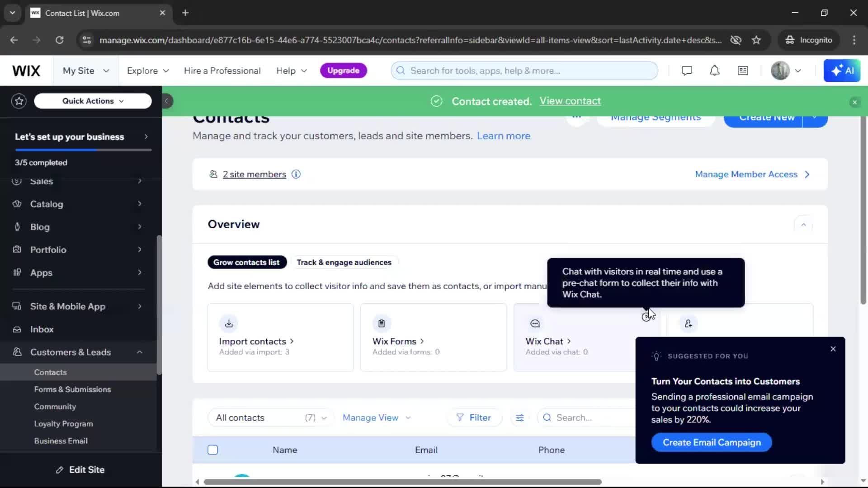Open Manage Member Access
Screen dimensions: 868x488
752,174
